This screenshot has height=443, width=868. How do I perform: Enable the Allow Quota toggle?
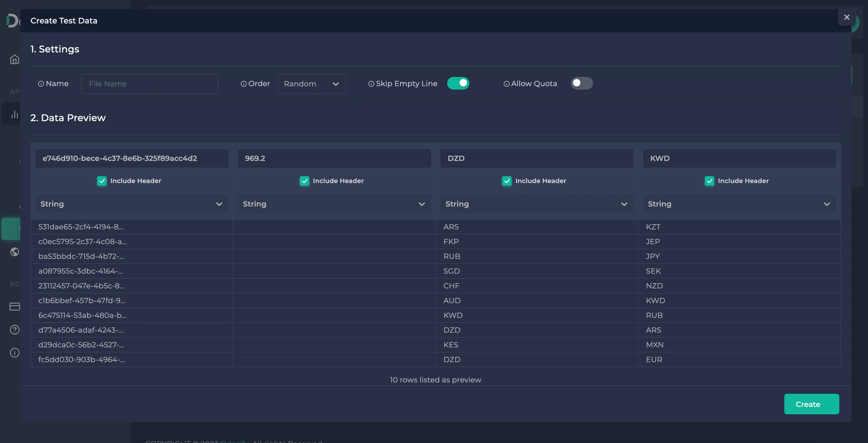[x=581, y=83]
